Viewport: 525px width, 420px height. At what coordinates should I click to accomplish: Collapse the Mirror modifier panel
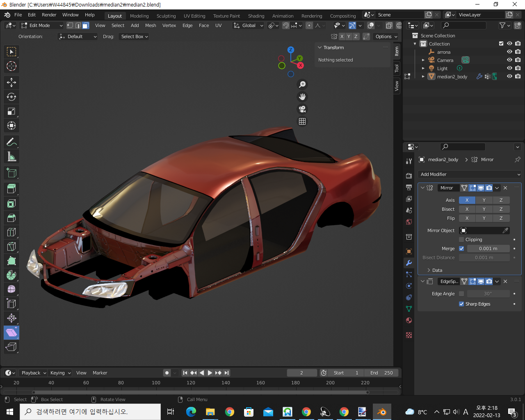(422, 188)
